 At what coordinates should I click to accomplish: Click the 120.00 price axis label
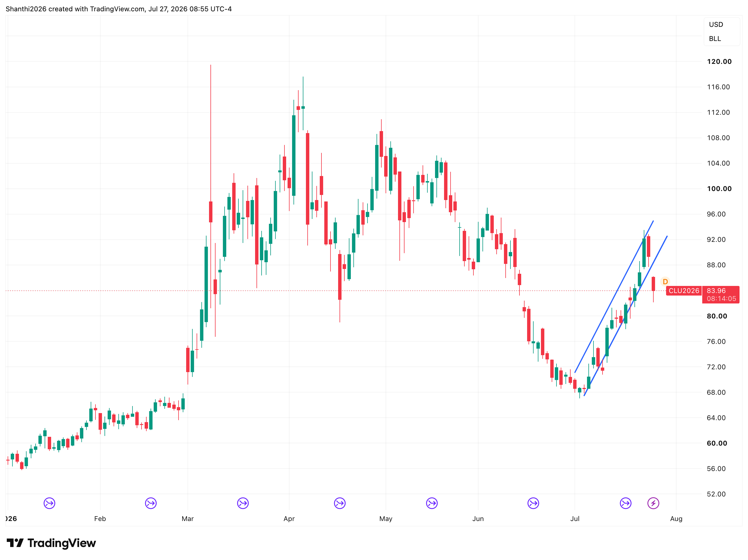(719, 62)
